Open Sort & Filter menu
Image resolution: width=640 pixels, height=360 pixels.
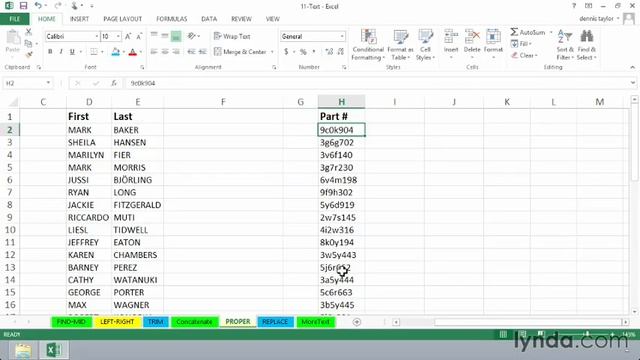tap(565, 45)
